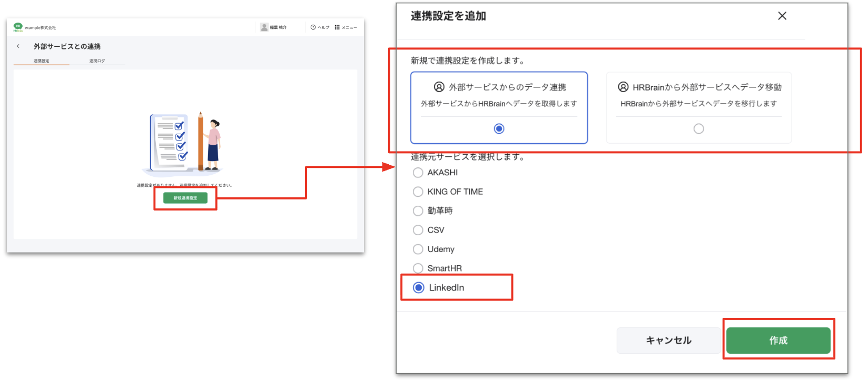Choose the AKASHI radio option

tap(418, 173)
